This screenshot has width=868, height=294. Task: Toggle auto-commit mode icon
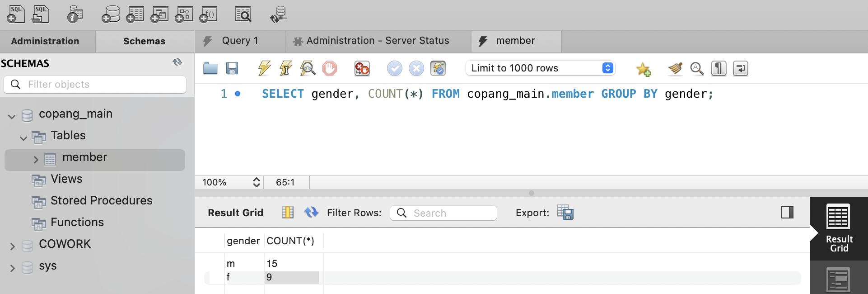[x=438, y=68]
